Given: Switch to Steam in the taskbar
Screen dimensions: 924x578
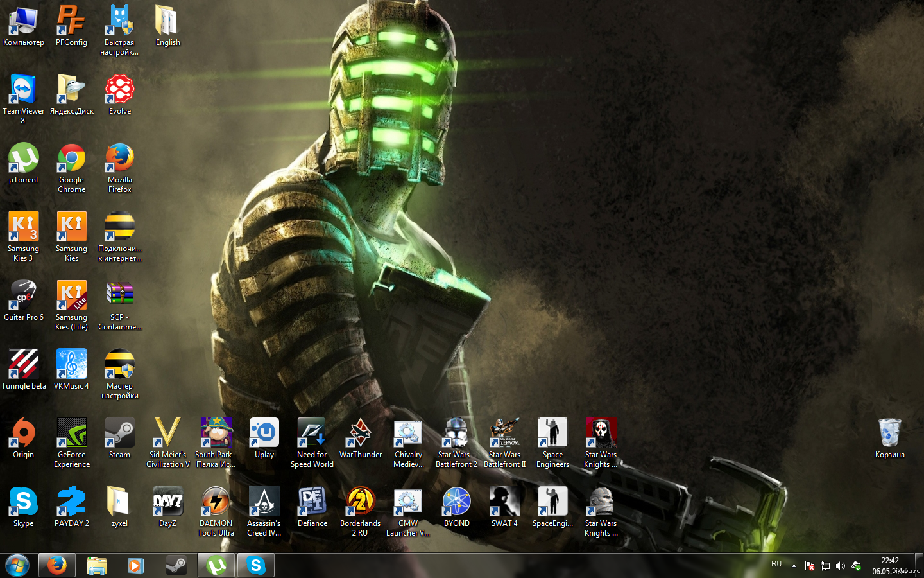Looking at the screenshot, I should (x=176, y=566).
